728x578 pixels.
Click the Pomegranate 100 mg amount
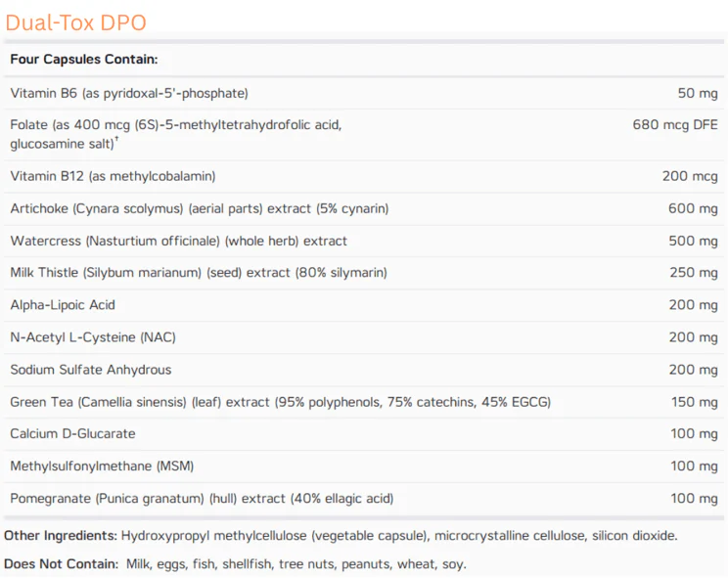[694, 498]
